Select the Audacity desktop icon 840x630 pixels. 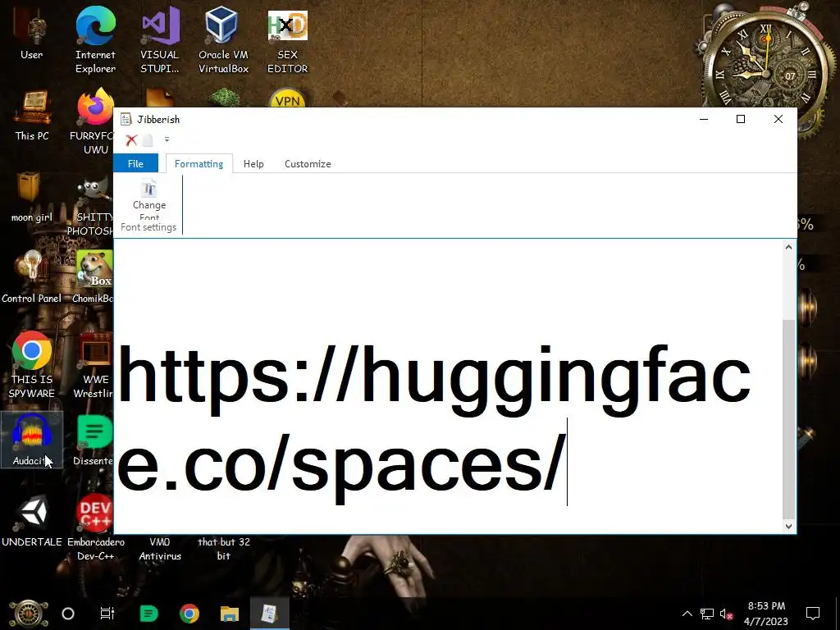point(32,441)
